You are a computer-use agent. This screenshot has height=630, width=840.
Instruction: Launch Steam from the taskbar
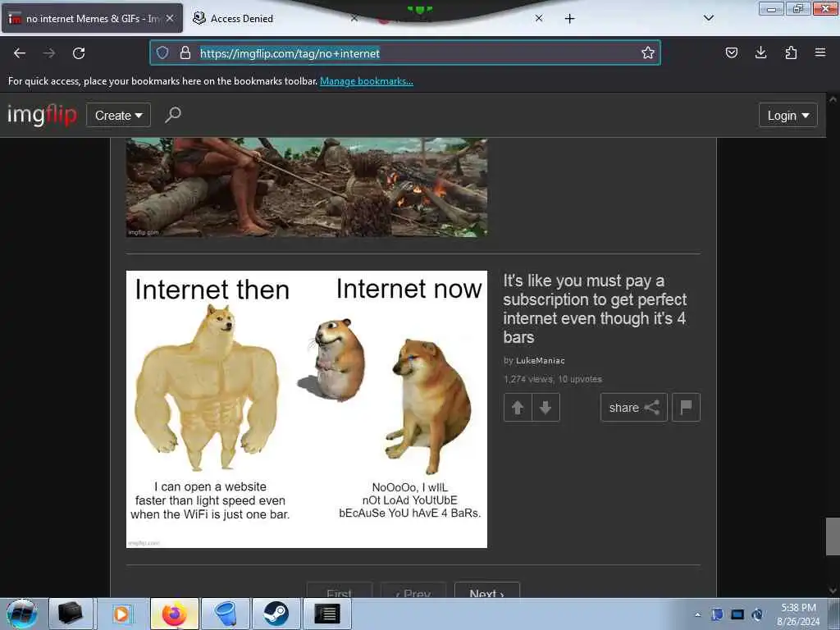coord(276,614)
